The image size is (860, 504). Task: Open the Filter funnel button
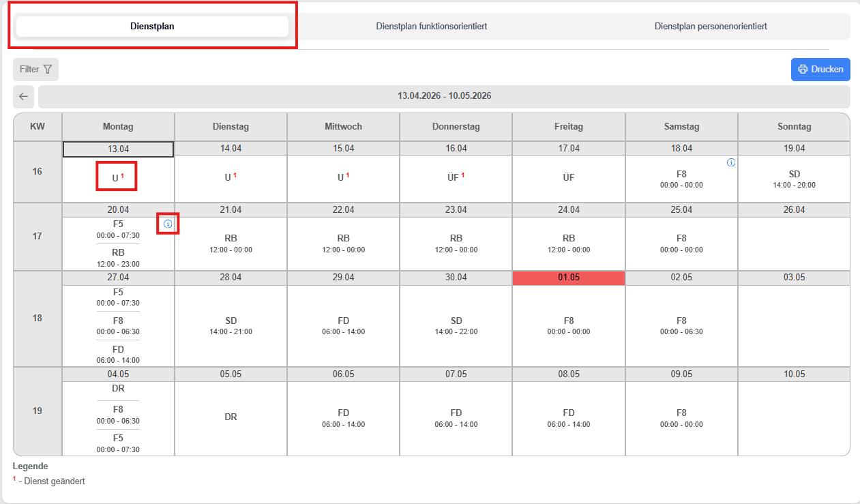click(35, 69)
